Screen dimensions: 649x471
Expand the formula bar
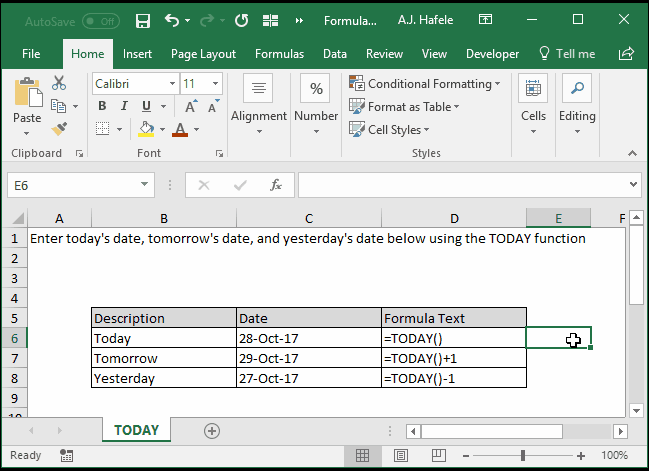tap(633, 184)
